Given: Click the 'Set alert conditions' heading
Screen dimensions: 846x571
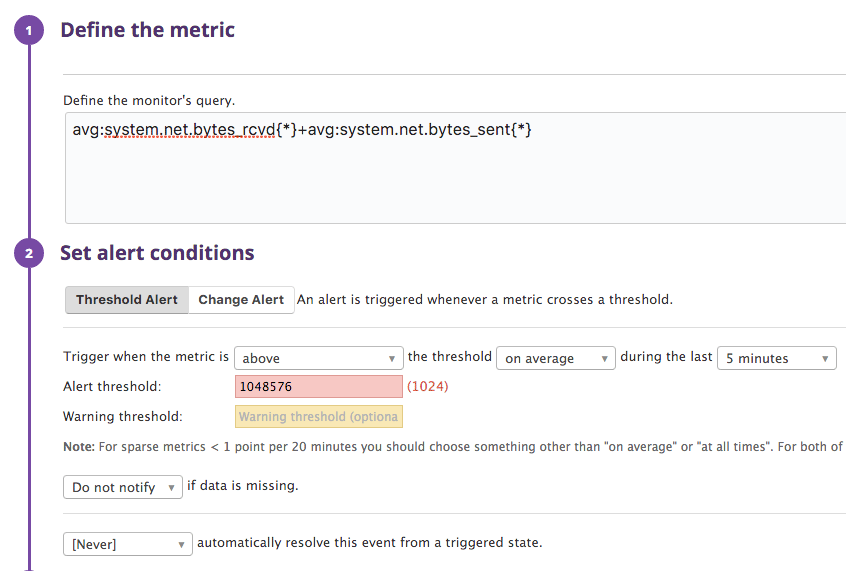Looking at the screenshot, I should point(157,253).
